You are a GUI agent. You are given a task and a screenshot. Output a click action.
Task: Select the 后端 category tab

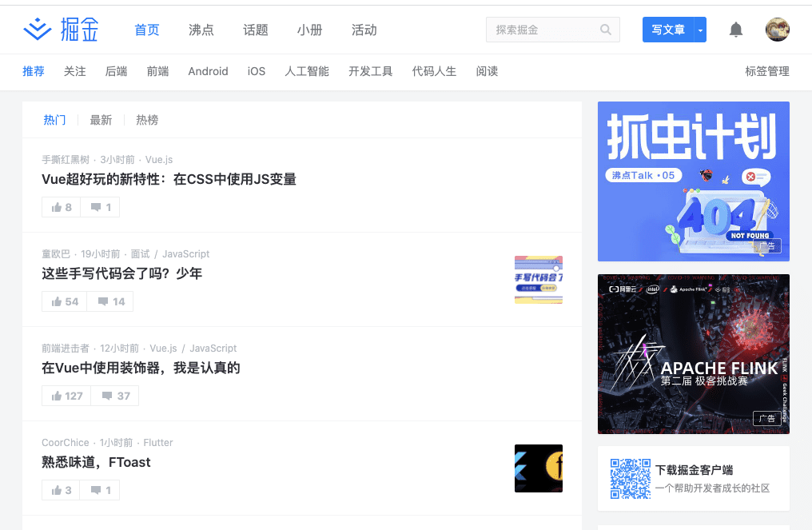pos(116,71)
